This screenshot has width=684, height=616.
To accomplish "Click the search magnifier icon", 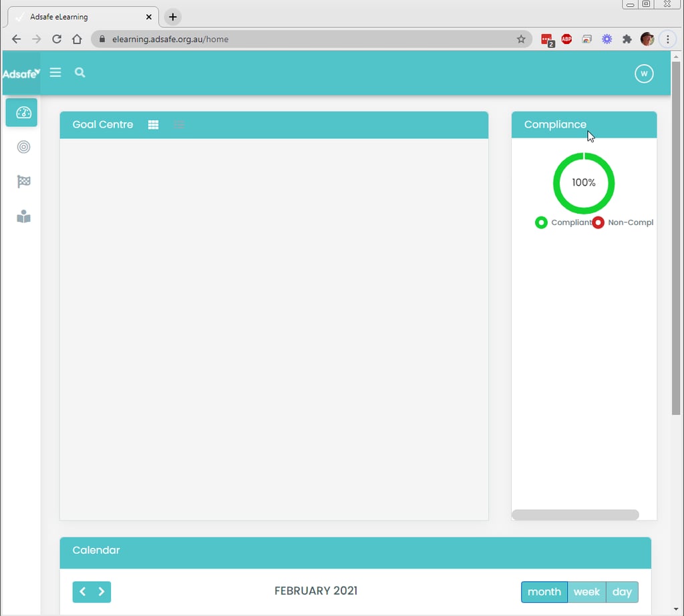I will tap(80, 72).
